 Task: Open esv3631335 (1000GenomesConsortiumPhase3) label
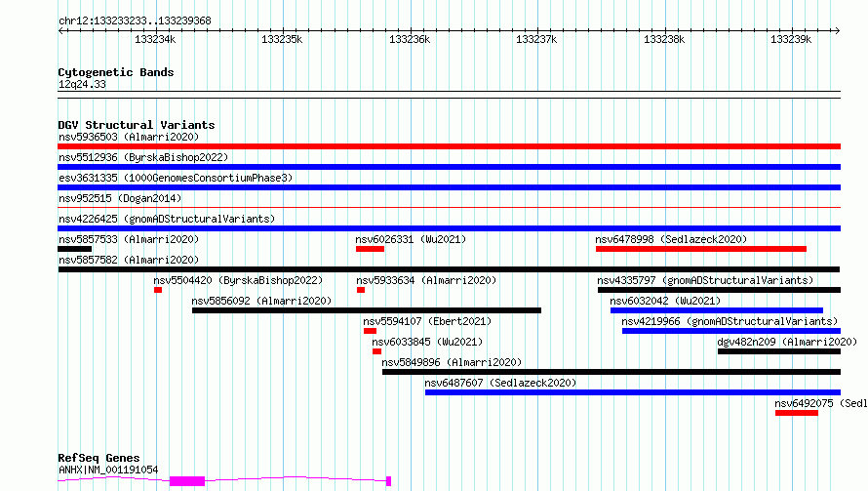pos(176,178)
